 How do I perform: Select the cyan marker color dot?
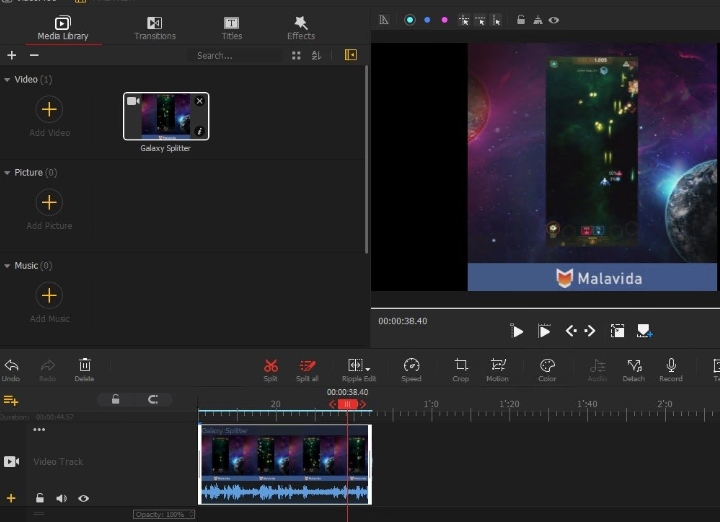(410, 20)
